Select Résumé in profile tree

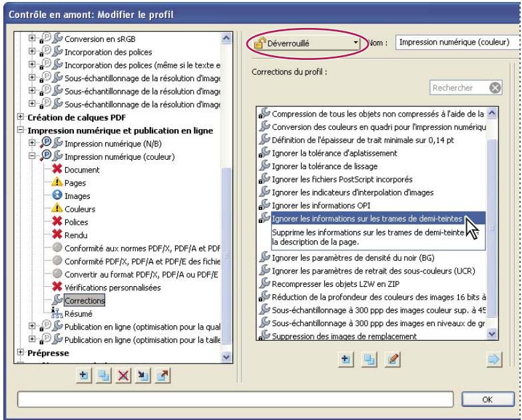pyautogui.click(x=79, y=314)
